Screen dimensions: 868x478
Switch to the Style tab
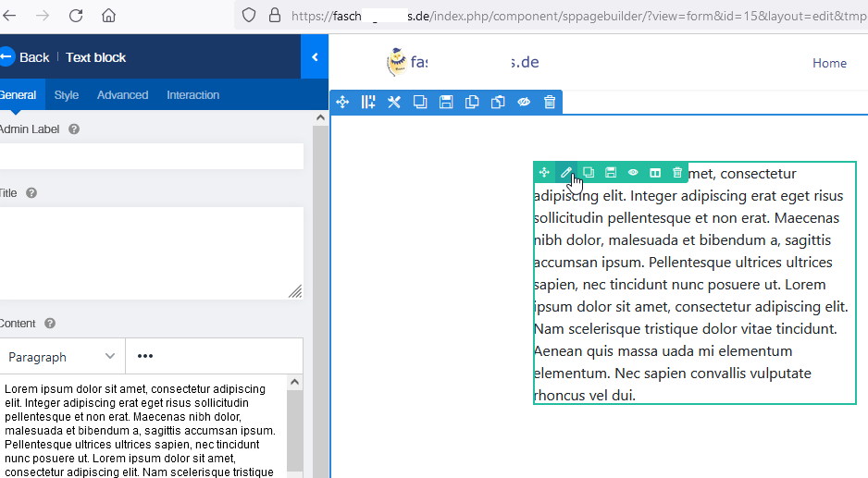pyautogui.click(x=67, y=95)
